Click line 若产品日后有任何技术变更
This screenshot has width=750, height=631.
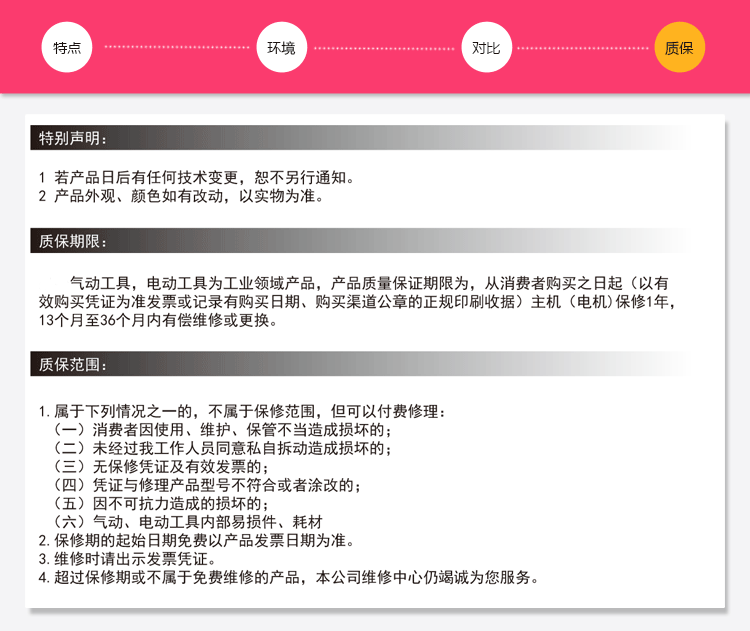197,177
